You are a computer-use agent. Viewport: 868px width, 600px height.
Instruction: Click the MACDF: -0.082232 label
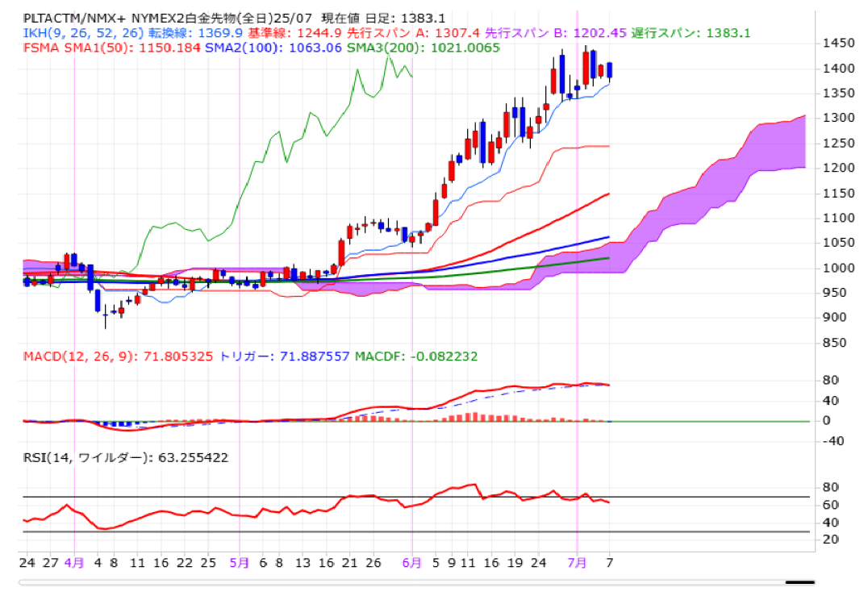415,356
